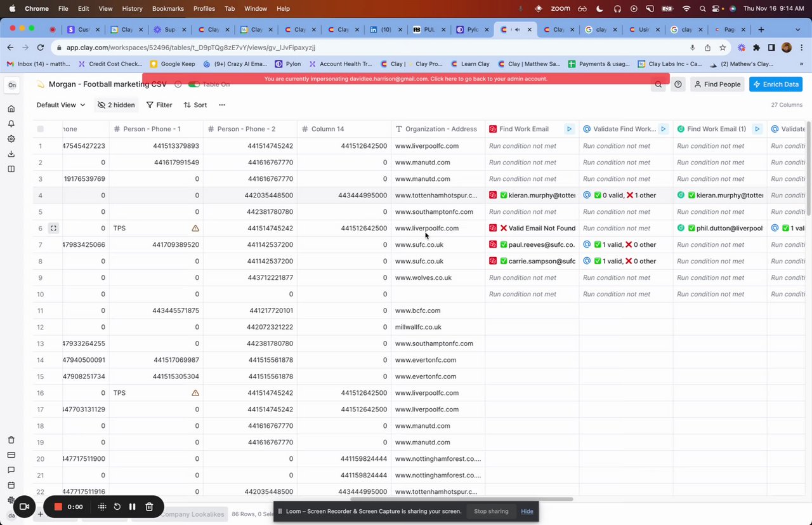Viewport: 812px width, 525px height.
Task: Pause the Loom recording
Action: tap(133, 507)
